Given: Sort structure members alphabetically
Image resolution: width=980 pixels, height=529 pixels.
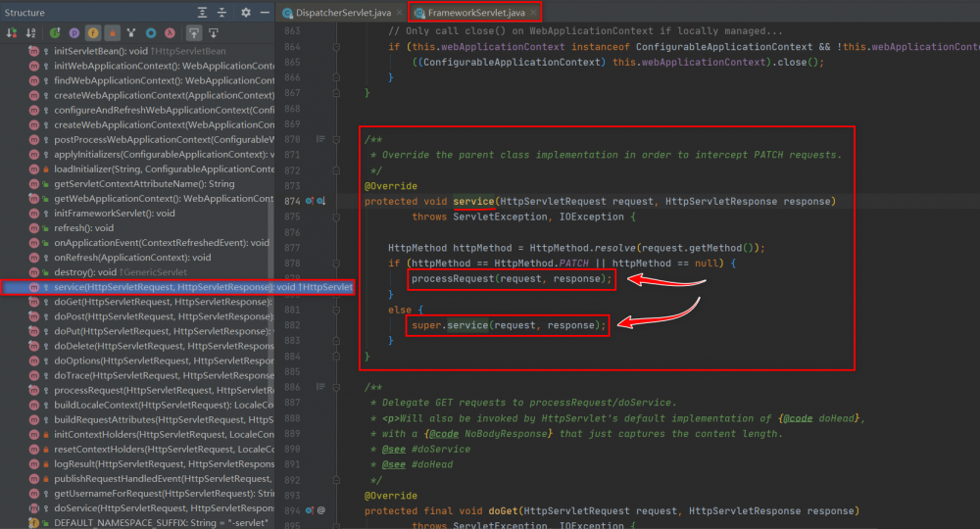Looking at the screenshot, I should click(28, 32).
